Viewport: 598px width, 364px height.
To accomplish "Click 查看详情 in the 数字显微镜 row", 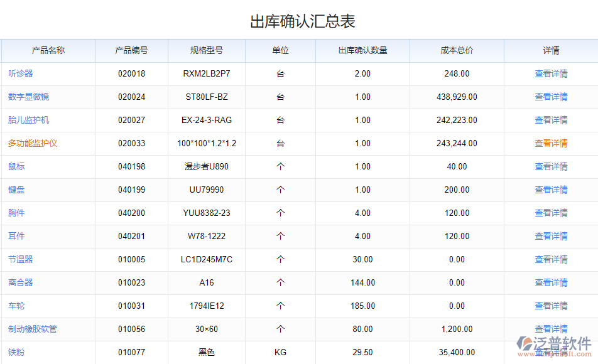I will click(551, 97).
